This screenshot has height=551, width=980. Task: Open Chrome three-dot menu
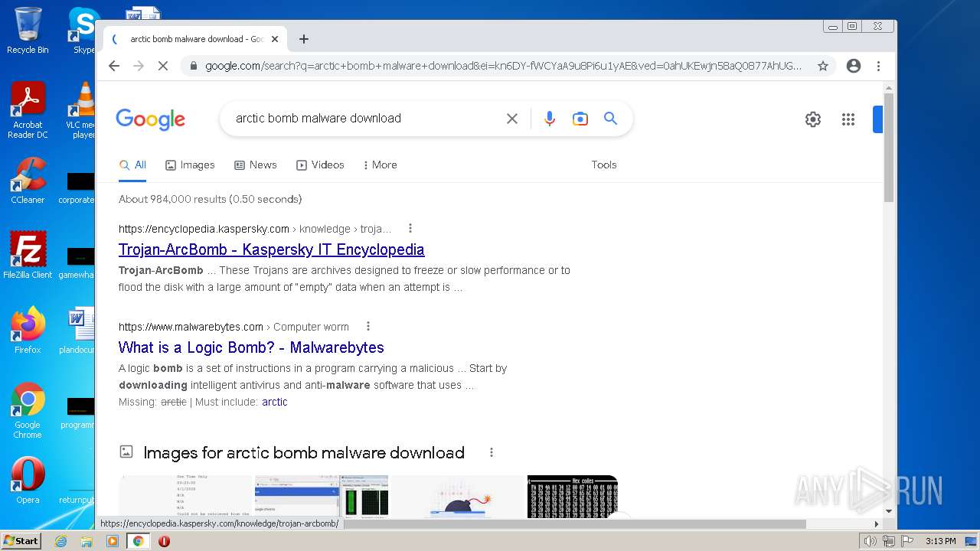point(878,66)
